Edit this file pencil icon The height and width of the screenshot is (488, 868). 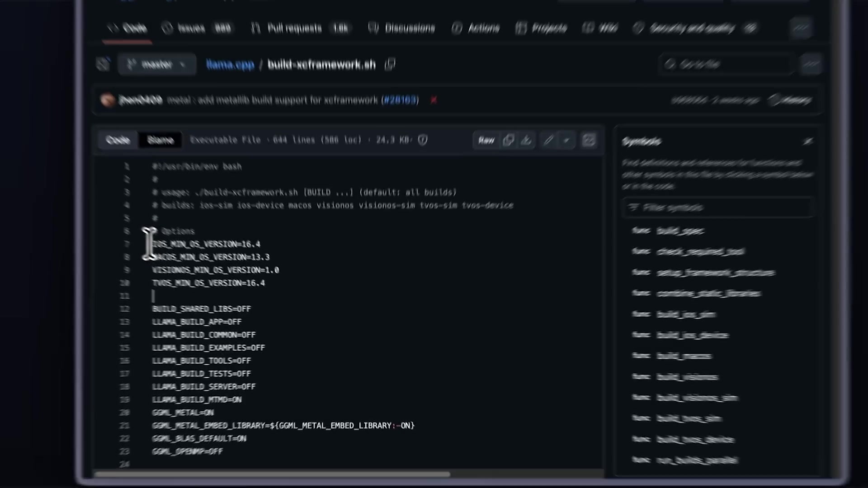(548, 140)
